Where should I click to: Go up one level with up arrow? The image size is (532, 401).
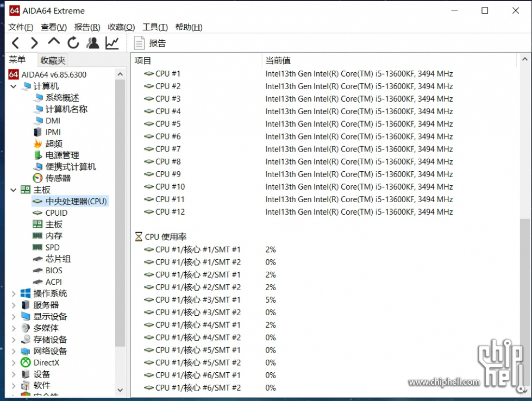[54, 42]
